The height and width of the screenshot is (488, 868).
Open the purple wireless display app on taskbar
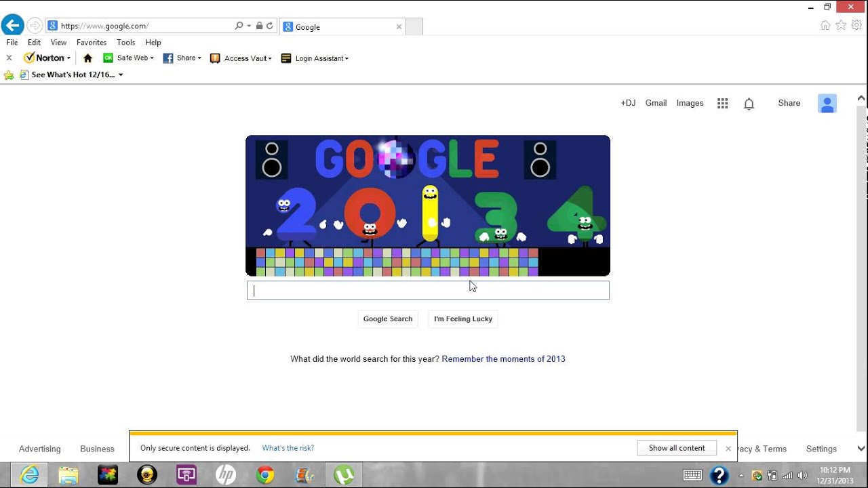pos(186,475)
